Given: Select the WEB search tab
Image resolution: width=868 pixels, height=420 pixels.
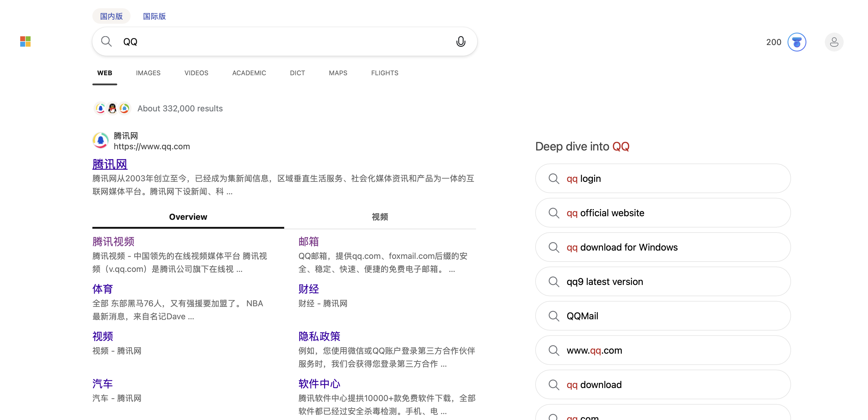Looking at the screenshot, I should coord(105,73).
